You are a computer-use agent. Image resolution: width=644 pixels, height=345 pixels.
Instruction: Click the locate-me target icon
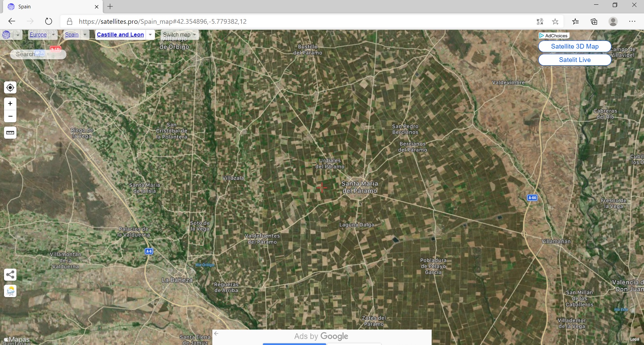(x=10, y=88)
